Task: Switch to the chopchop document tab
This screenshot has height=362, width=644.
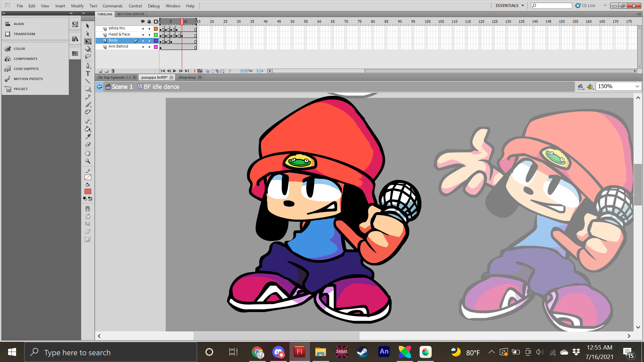Action: tap(187, 77)
